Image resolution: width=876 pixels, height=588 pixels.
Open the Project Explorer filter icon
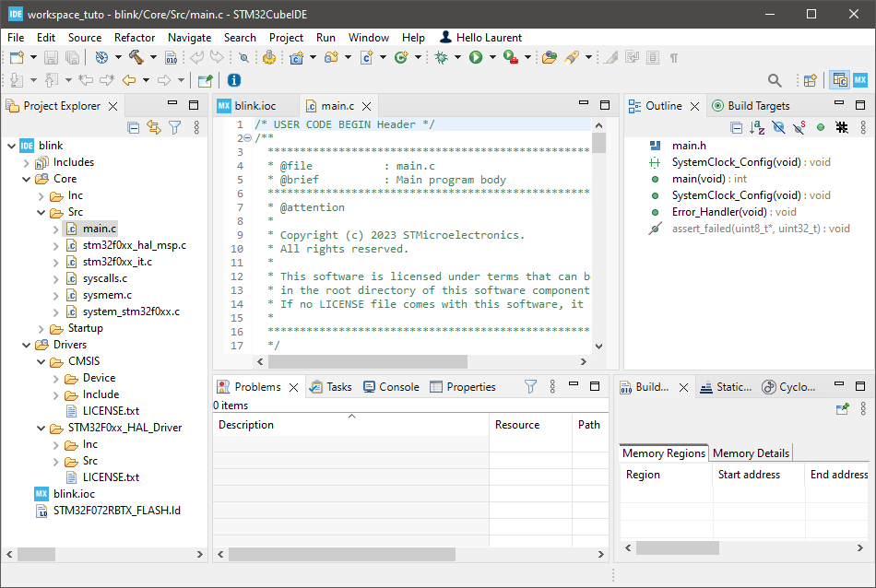[x=175, y=128]
